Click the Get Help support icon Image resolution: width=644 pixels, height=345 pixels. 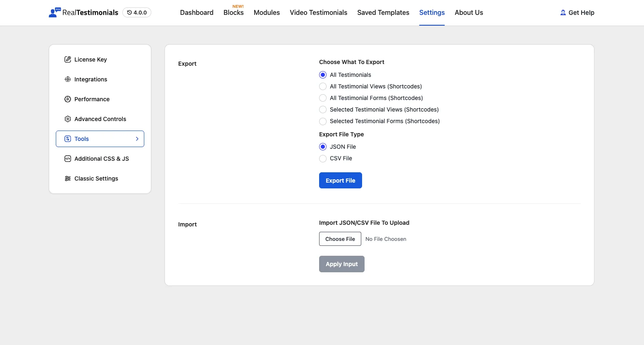pyautogui.click(x=563, y=12)
